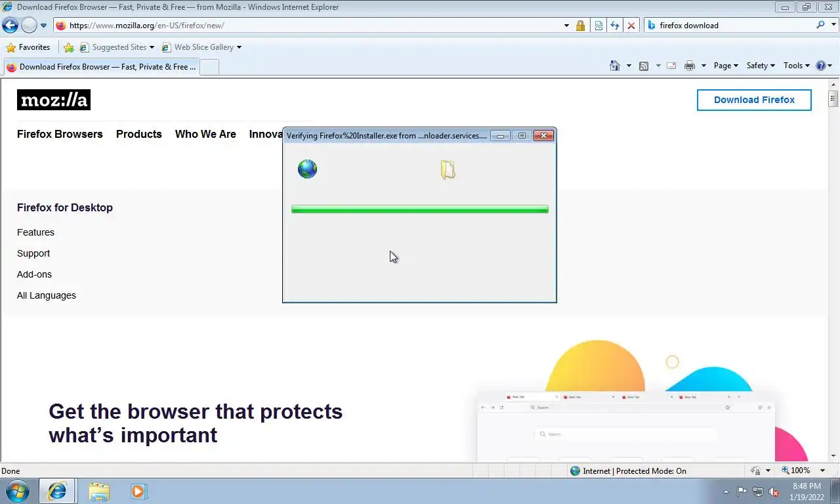Open the Web Slice Gallery item
840x504 pixels.
click(201, 47)
